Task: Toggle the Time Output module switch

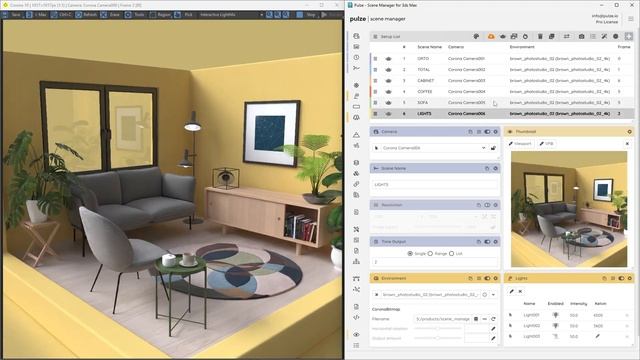Action: pos(487,242)
